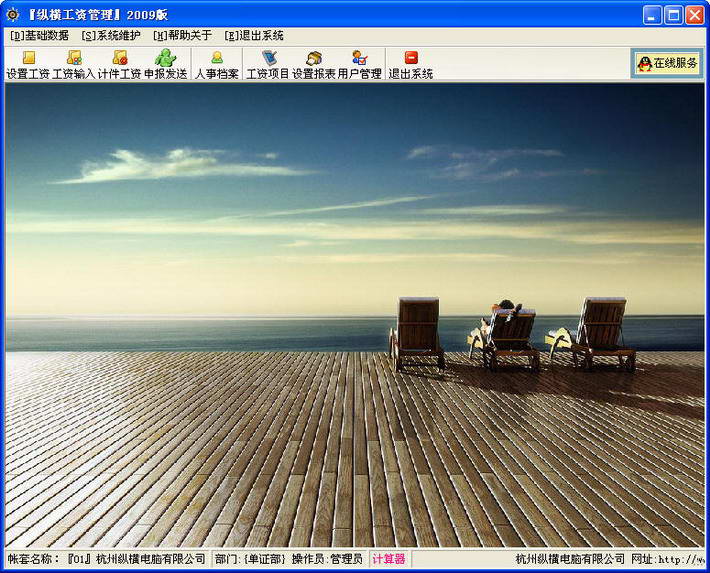Select the 申报发送 toolbar icon

[x=165, y=65]
